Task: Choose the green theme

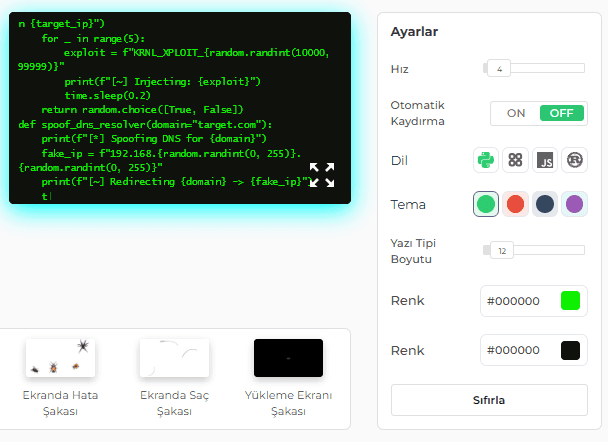Action: point(486,204)
